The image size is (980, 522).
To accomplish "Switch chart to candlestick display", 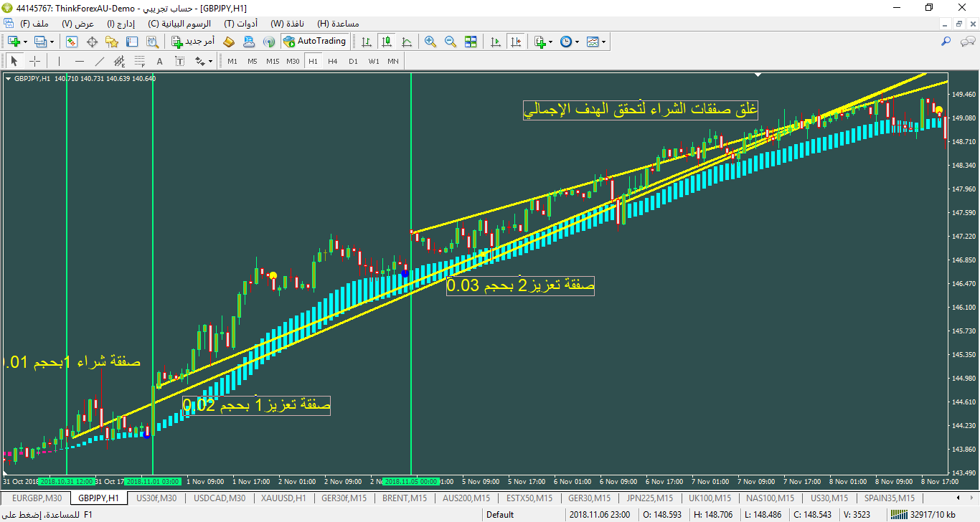I will tap(387, 42).
